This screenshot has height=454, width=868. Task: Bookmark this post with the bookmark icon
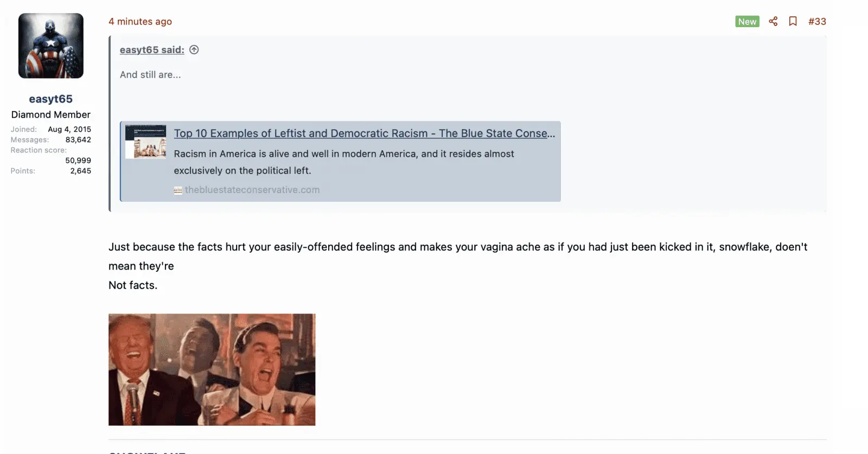coord(793,21)
